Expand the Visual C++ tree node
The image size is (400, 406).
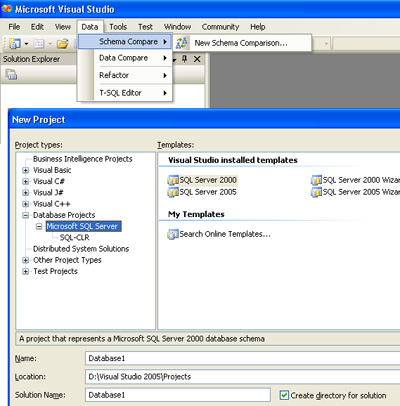click(x=26, y=204)
